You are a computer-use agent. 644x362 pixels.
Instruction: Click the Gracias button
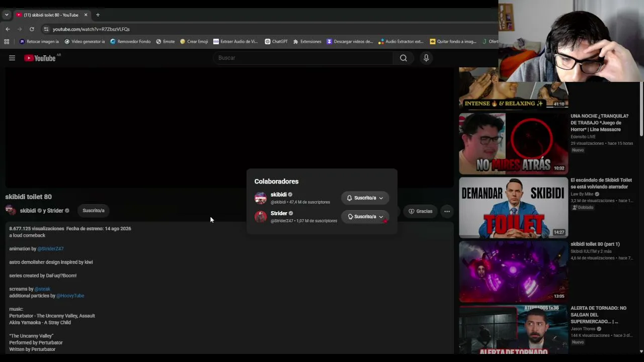pyautogui.click(x=420, y=211)
